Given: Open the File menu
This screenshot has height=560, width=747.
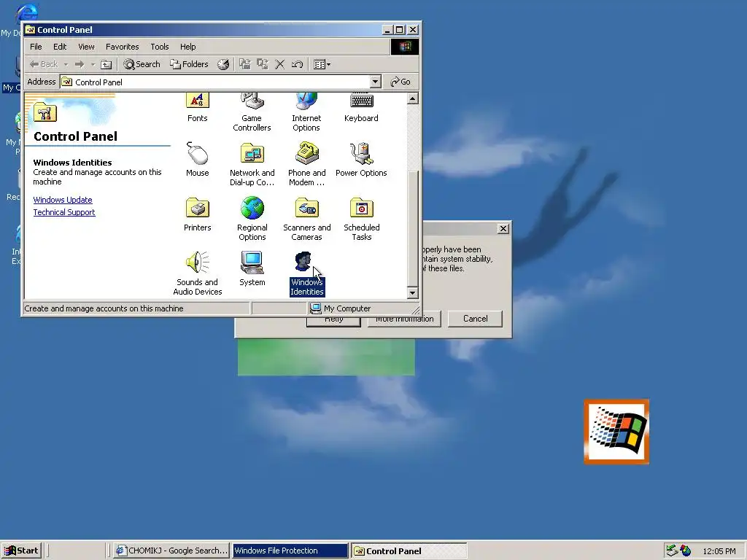Looking at the screenshot, I should (x=36, y=47).
